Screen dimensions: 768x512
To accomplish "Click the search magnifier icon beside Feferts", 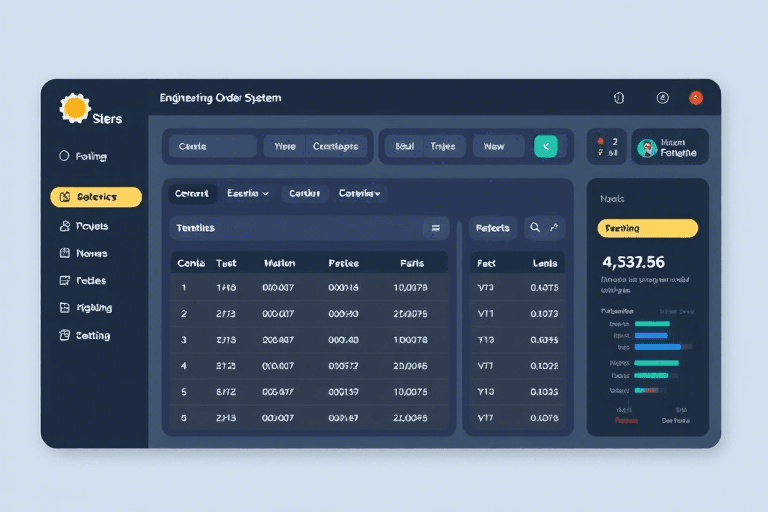I will [535, 228].
